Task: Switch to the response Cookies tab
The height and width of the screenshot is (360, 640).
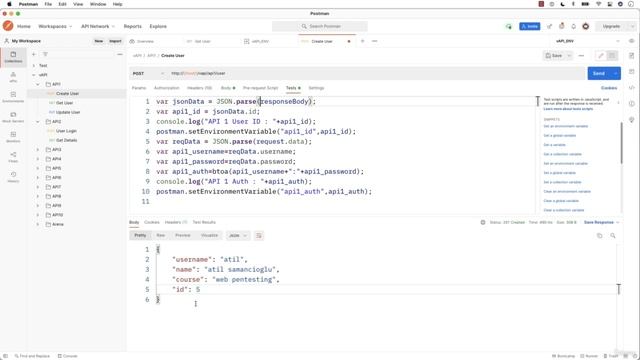Action: pyautogui.click(x=152, y=222)
